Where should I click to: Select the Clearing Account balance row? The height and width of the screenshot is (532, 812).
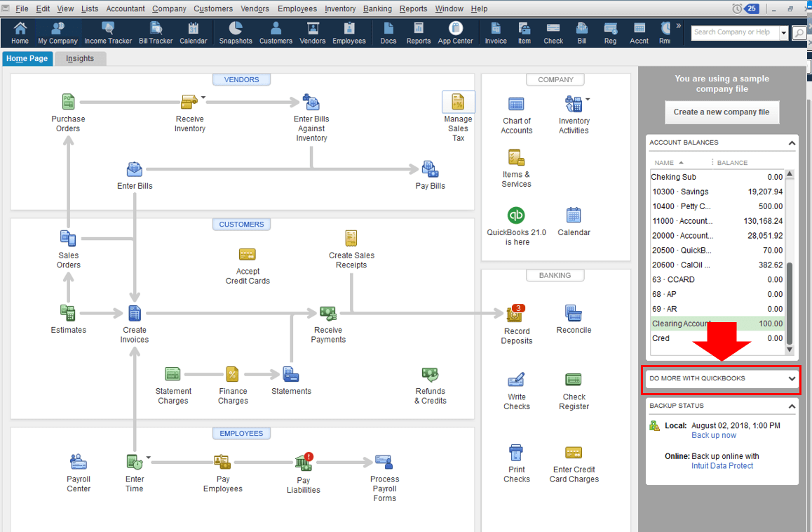(717, 324)
